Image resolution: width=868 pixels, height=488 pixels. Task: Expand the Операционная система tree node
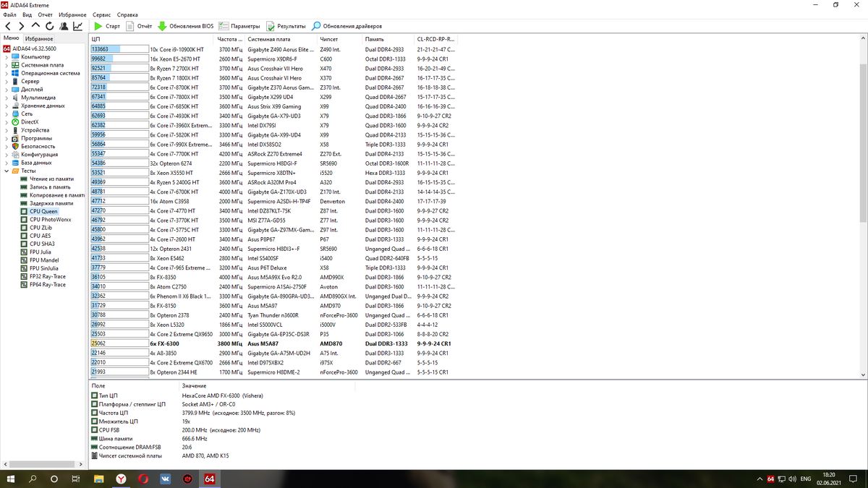click(7, 73)
